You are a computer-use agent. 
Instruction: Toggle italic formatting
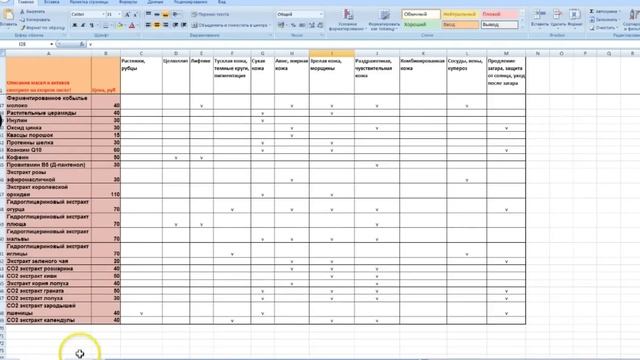click(83, 25)
